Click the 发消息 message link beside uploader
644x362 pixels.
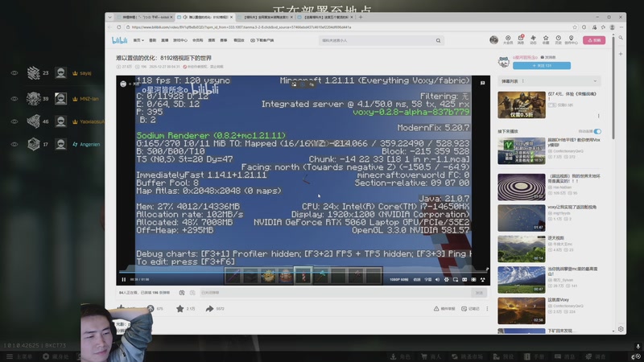point(548,57)
